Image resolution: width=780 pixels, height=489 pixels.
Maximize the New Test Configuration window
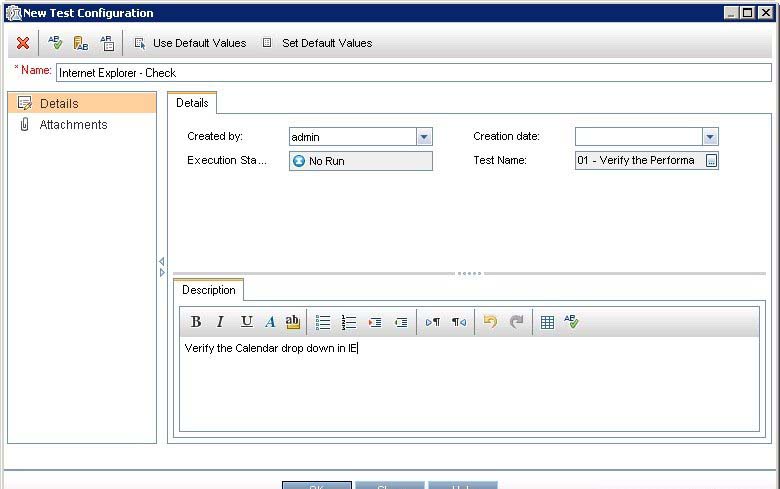(748, 13)
